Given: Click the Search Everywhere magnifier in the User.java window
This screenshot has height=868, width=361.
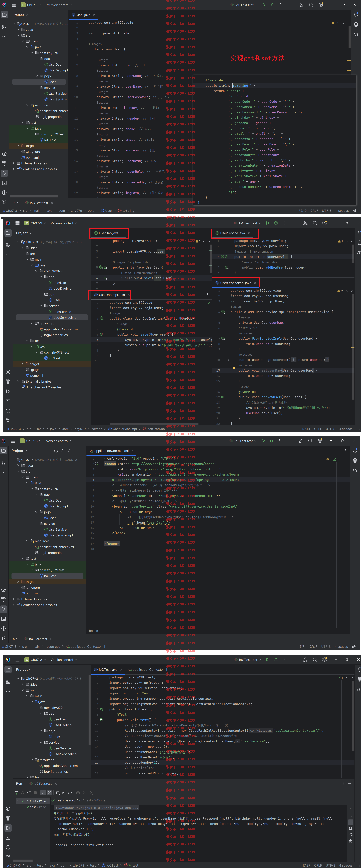Looking at the screenshot, I should (x=311, y=5).
